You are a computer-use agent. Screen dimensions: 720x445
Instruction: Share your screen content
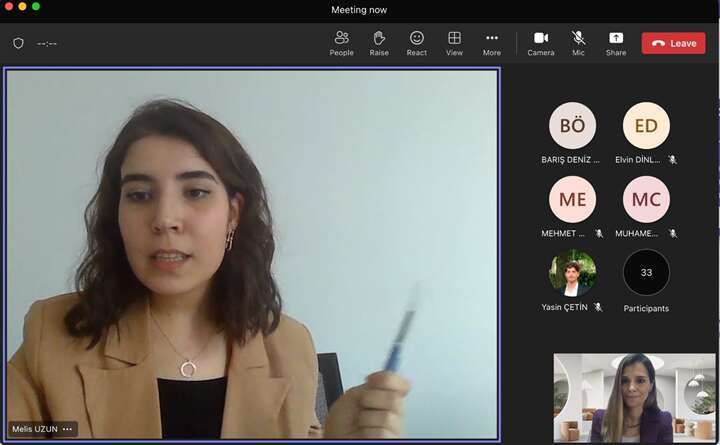click(x=616, y=43)
